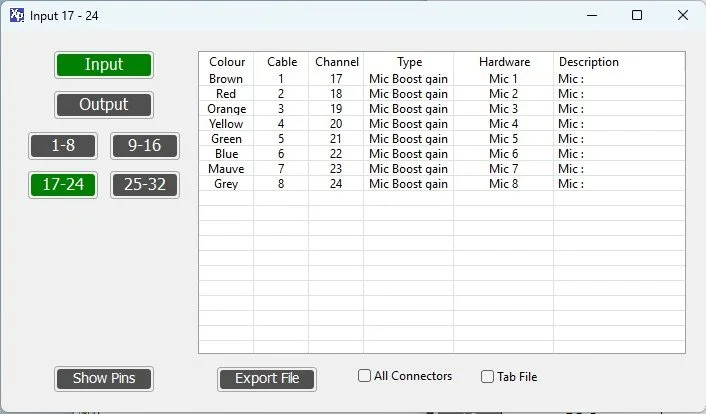Click the Xp app icon in title bar

(17, 15)
